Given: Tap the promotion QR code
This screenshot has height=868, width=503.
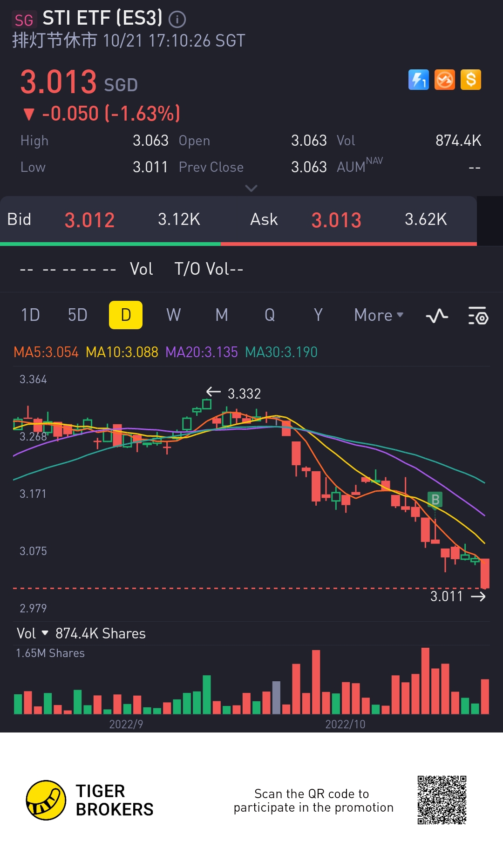Looking at the screenshot, I should (x=442, y=800).
